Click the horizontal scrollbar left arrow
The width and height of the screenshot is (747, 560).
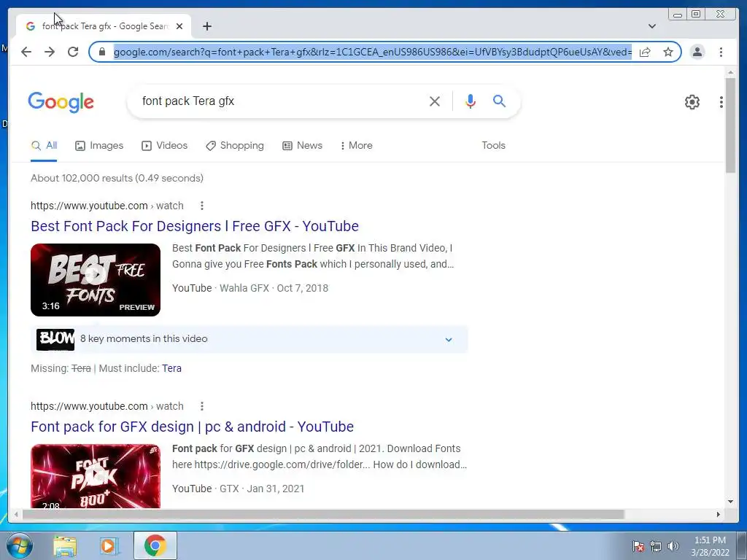16,514
